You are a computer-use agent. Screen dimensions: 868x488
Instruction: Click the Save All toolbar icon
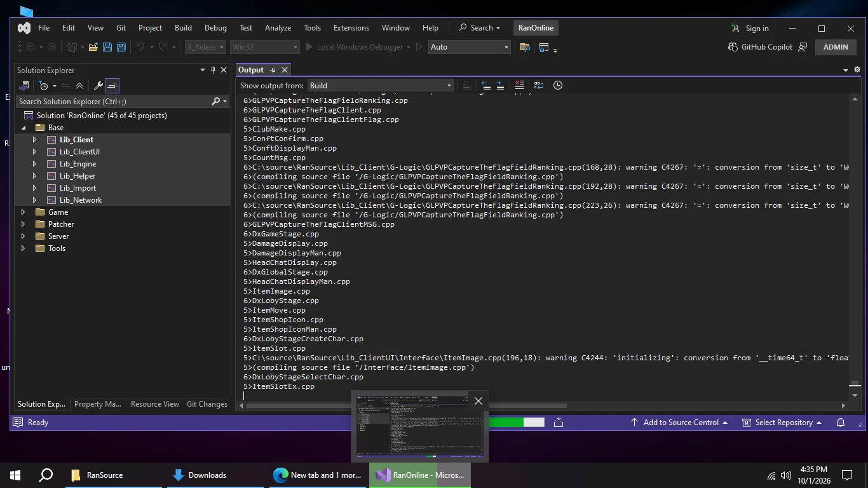121,47
